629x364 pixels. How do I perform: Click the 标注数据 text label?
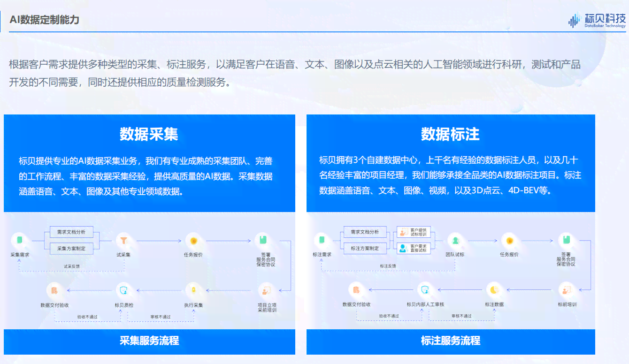pyautogui.click(x=494, y=304)
